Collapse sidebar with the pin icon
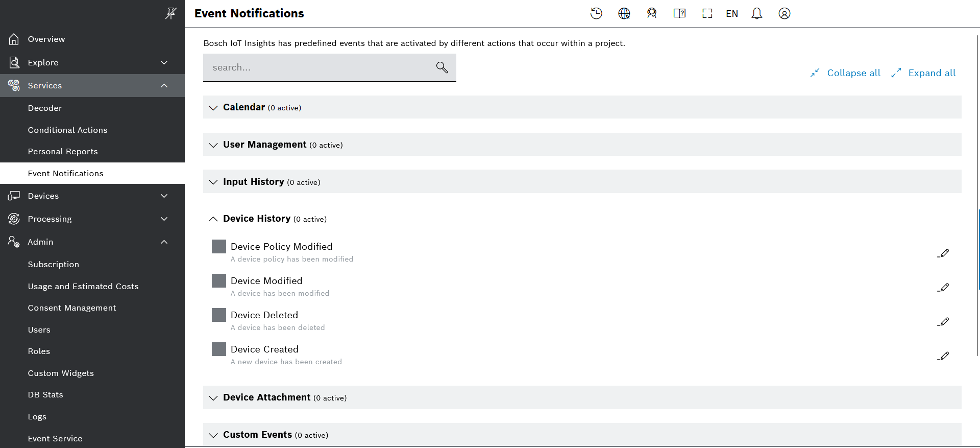The height and width of the screenshot is (448, 980). tap(170, 13)
